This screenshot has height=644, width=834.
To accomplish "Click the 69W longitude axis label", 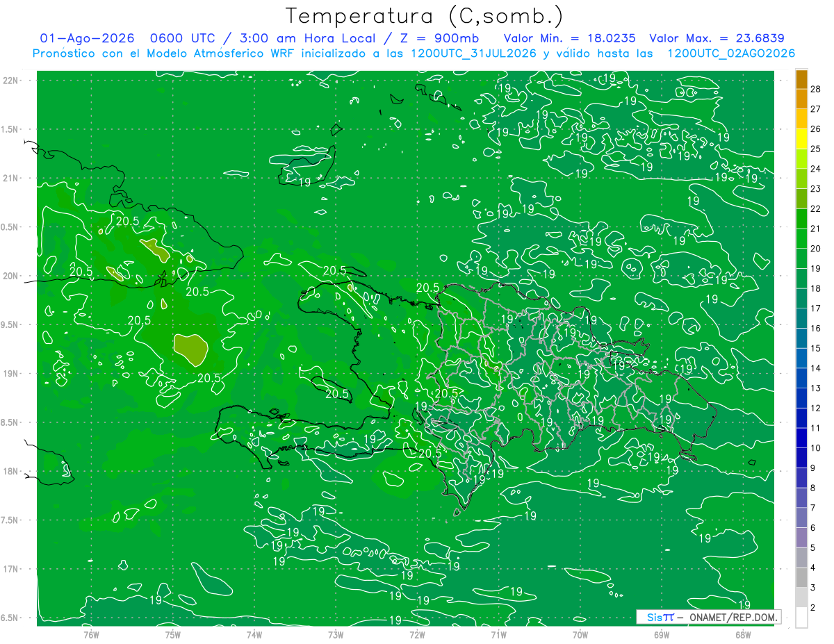I will [662, 634].
